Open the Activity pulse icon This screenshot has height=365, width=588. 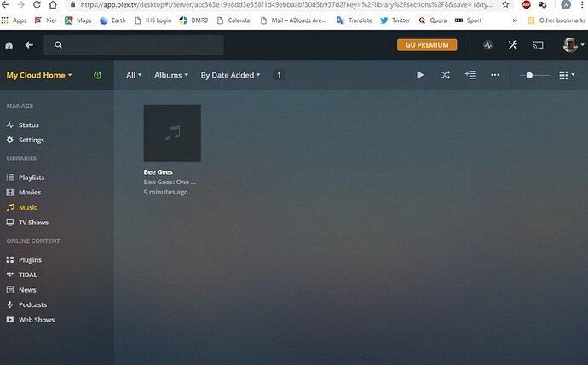[488, 45]
